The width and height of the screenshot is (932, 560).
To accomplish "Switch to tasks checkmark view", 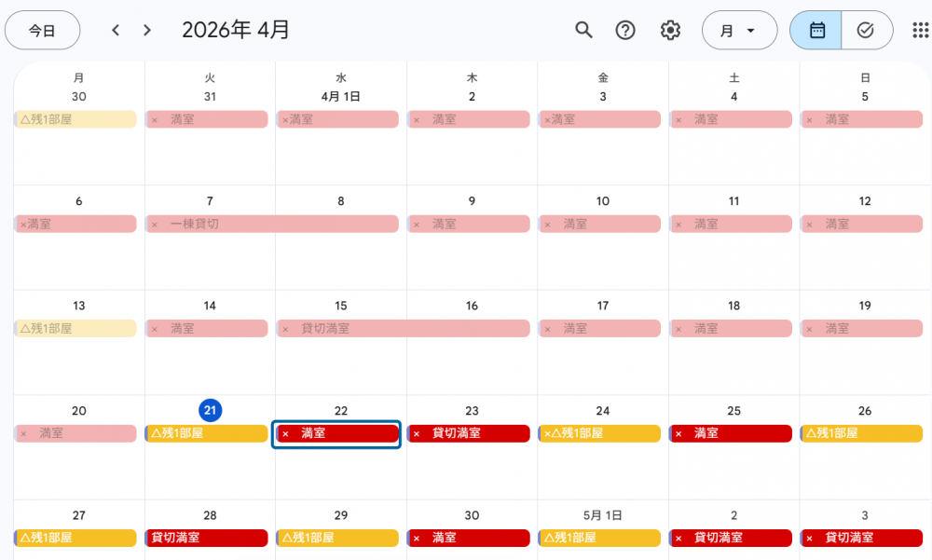I will click(x=866, y=30).
